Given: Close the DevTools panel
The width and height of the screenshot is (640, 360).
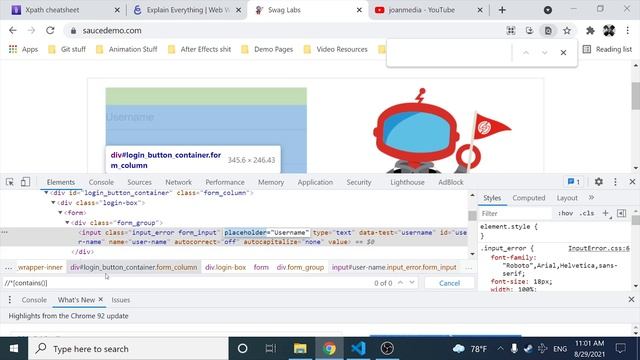Looking at the screenshot, I should (x=632, y=182).
